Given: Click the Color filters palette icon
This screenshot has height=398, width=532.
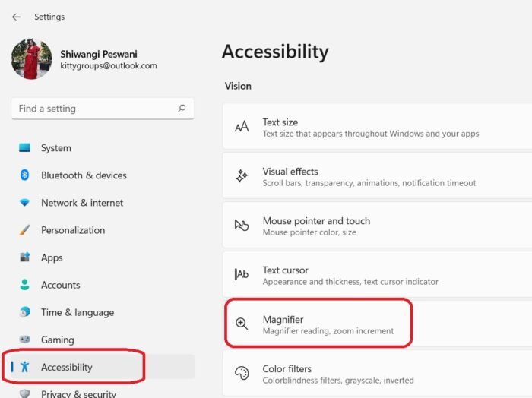Looking at the screenshot, I should (x=242, y=374).
